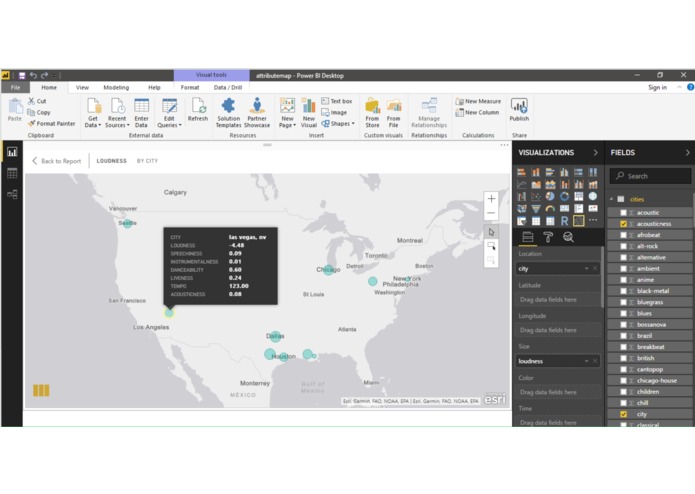Switch to Relationships view in sidebar
This screenshot has height=494, width=695.
[12, 194]
